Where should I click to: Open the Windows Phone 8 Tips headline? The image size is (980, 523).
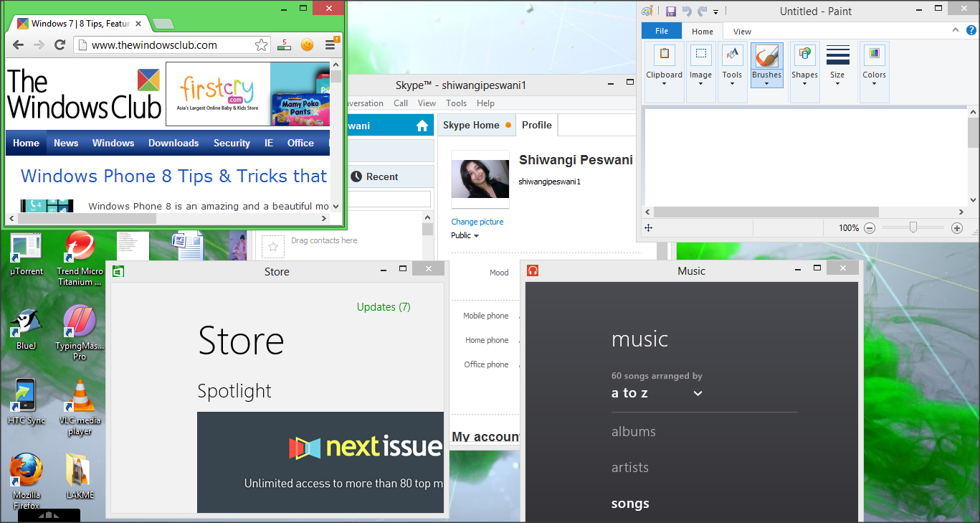(173, 176)
